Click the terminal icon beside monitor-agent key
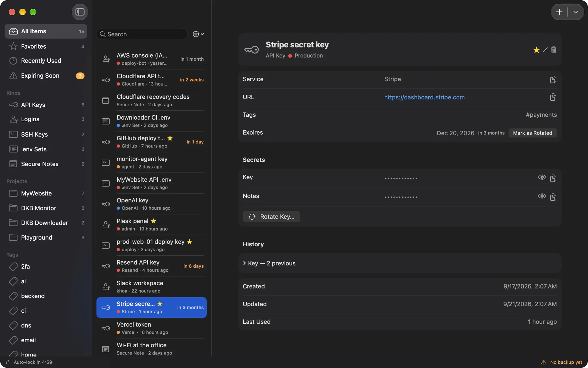Screen dimensions: 588x368 (106, 163)
